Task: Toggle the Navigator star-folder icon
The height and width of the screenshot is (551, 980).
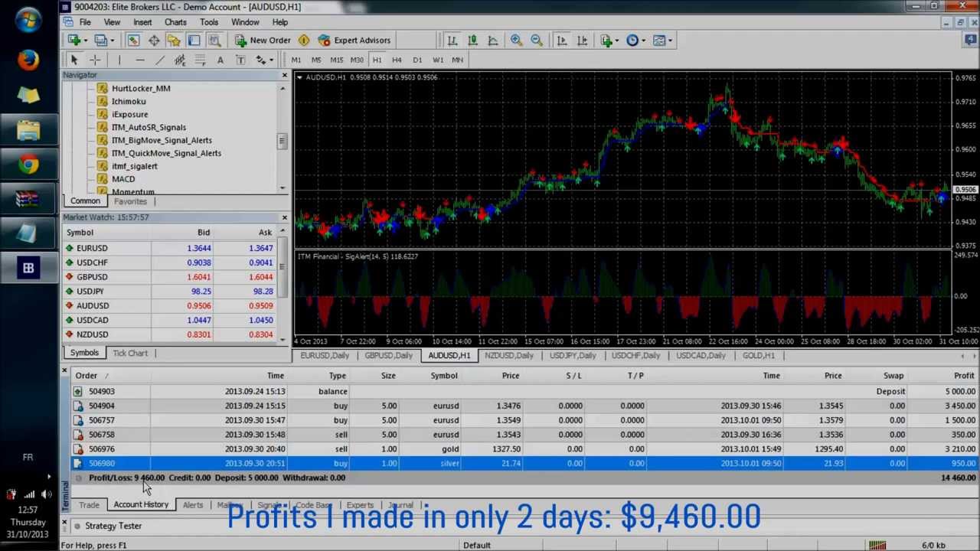Action: 174,40
